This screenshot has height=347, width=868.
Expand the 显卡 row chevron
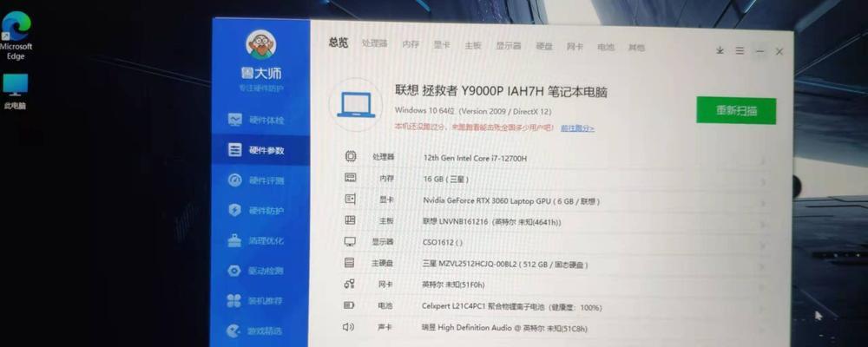click(763, 204)
